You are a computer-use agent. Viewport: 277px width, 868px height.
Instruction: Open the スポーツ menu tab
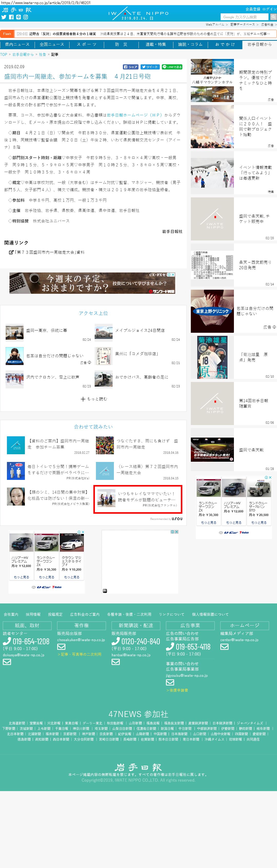tap(86, 45)
